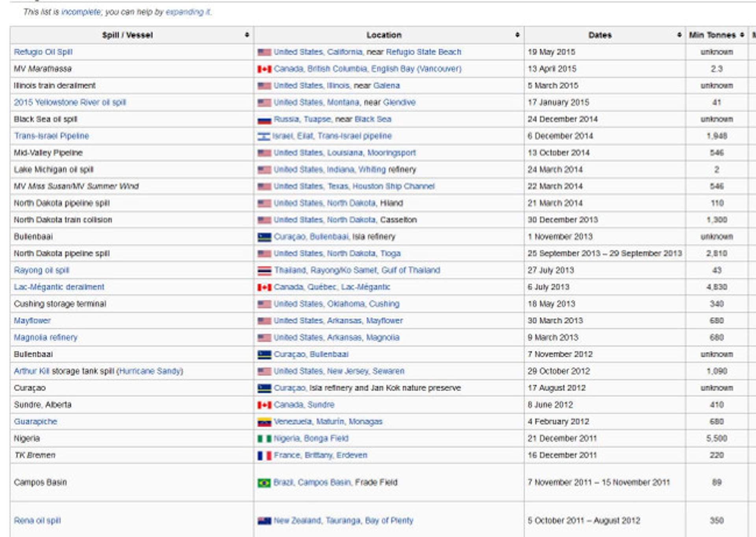756x537 pixels.
Task: Open Erdeven location link
Action: pos(352,455)
